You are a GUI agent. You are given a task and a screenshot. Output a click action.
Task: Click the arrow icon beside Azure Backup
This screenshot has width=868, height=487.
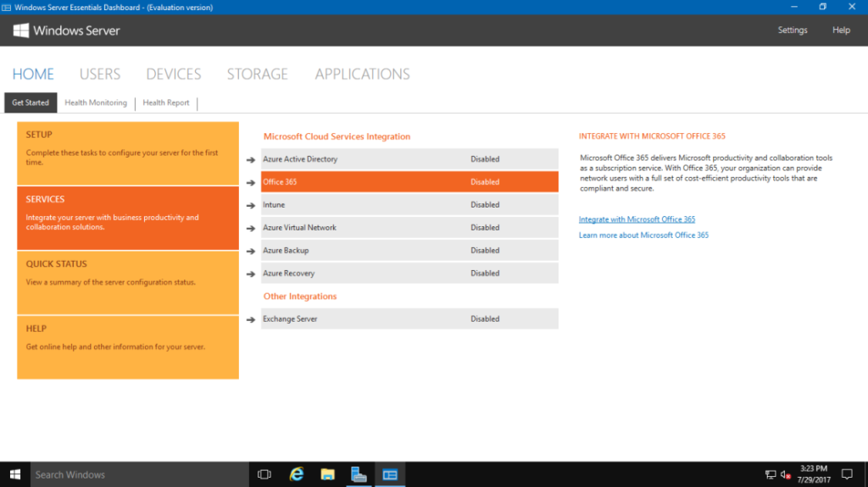coord(251,252)
